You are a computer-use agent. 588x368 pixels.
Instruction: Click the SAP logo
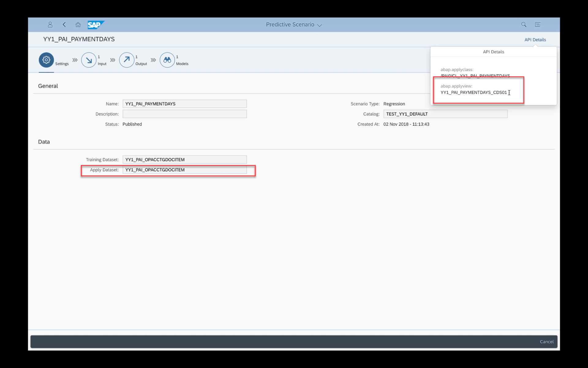[x=96, y=25]
